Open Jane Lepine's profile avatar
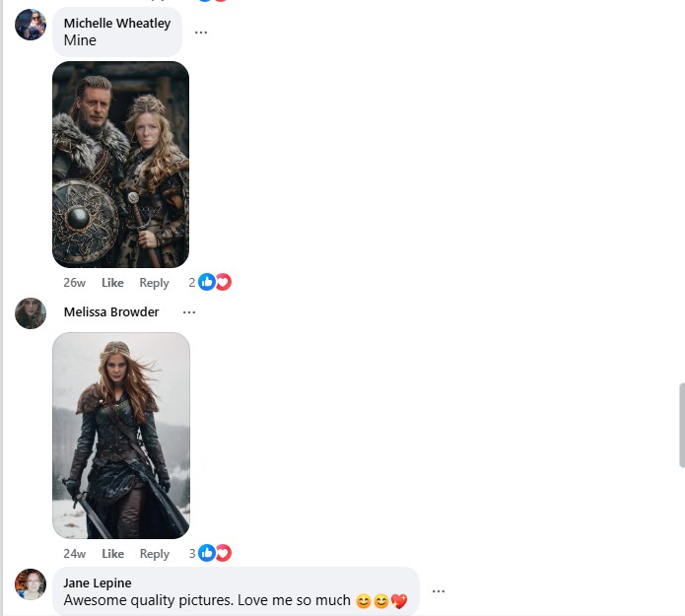 tap(31, 584)
